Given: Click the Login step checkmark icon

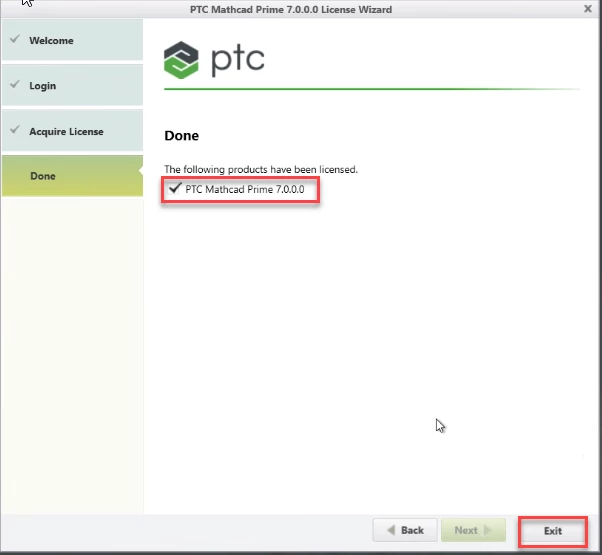Looking at the screenshot, I should 15,84.
